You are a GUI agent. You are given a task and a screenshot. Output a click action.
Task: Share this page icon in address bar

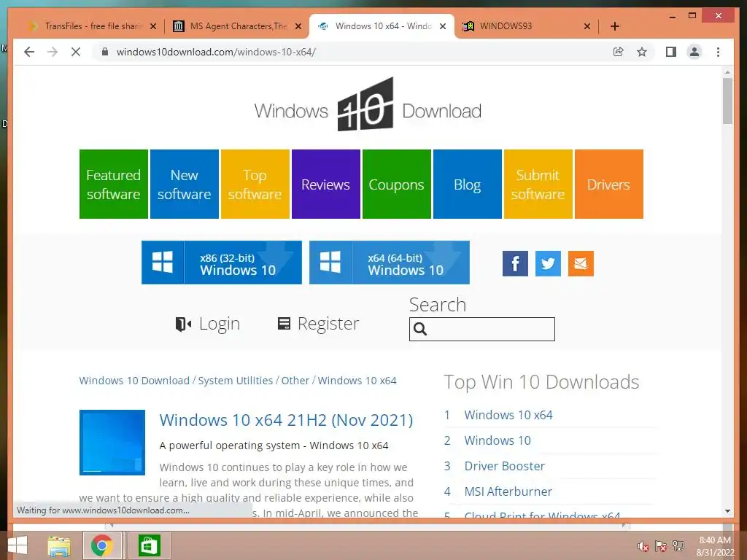click(x=619, y=52)
